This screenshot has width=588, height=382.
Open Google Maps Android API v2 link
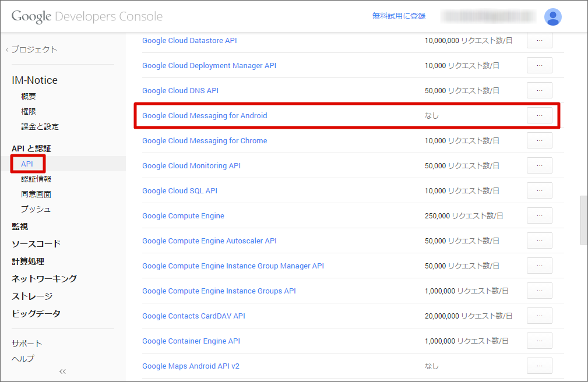tap(191, 366)
